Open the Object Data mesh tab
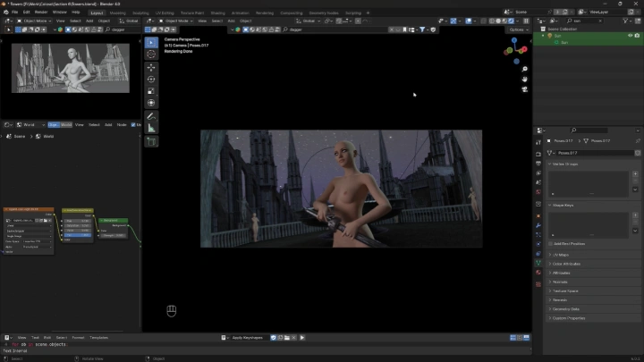This screenshot has width=644, height=362. click(538, 263)
